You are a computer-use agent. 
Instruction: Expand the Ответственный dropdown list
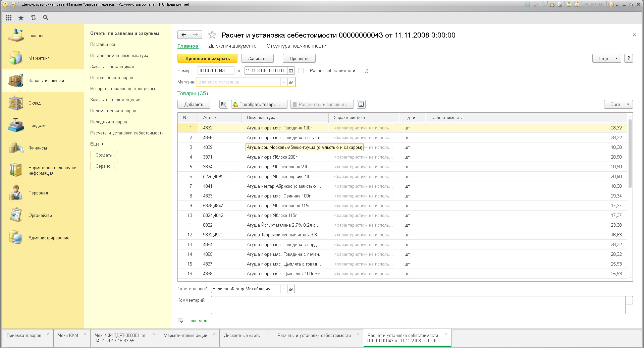coord(284,289)
